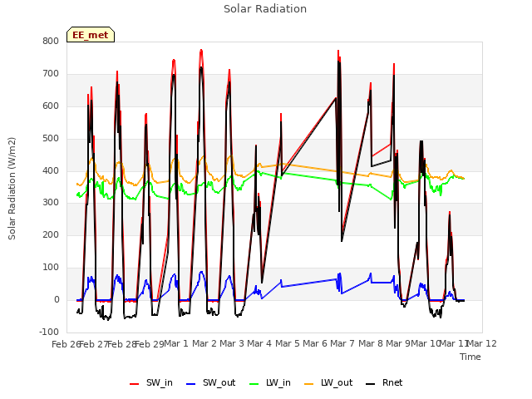The image size is (532, 399).
Task: Click the EE_met annotation label
Action: tap(91, 35)
